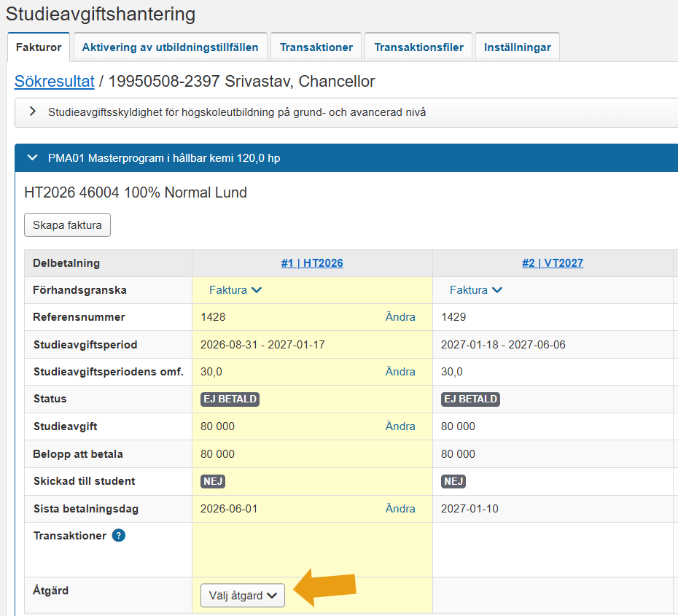Click reference number 1429

(453, 317)
